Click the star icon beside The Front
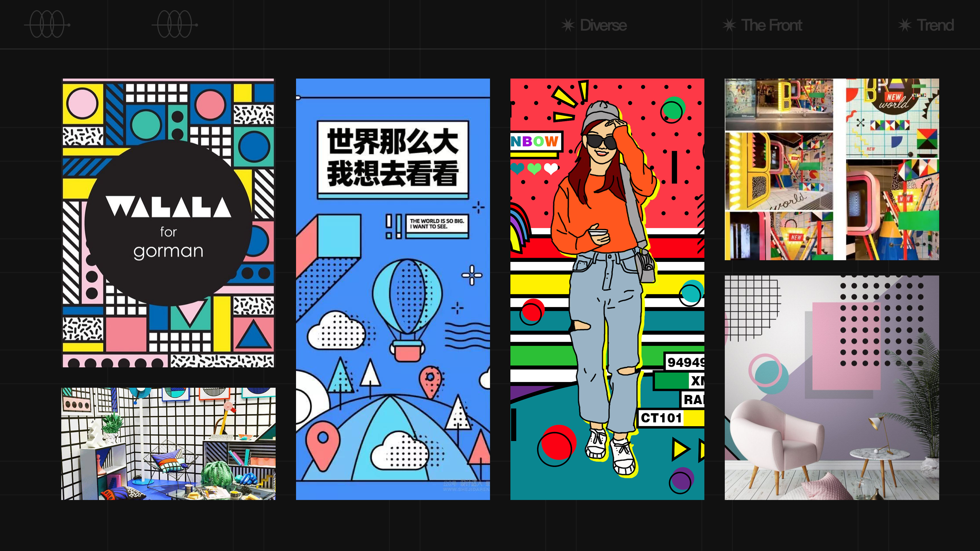980x551 pixels. click(x=729, y=25)
